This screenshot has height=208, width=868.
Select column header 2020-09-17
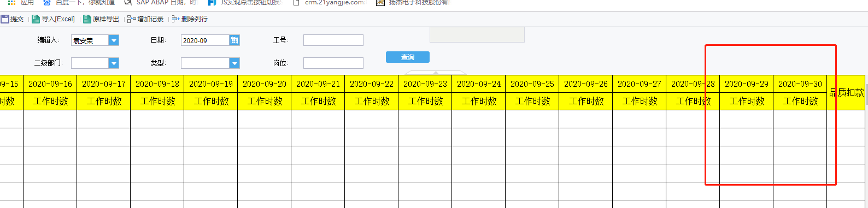point(104,84)
